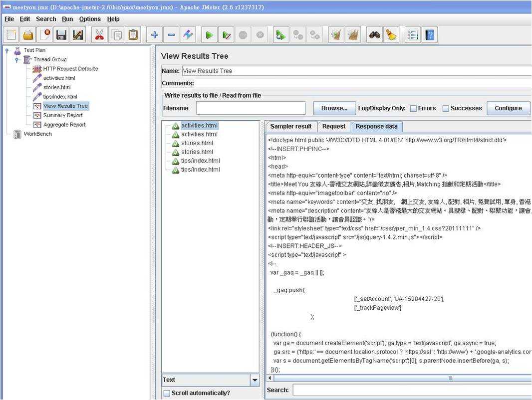Viewport: 532px width, 400px height.
Task: Switch to the Request tab
Action: [x=334, y=127]
